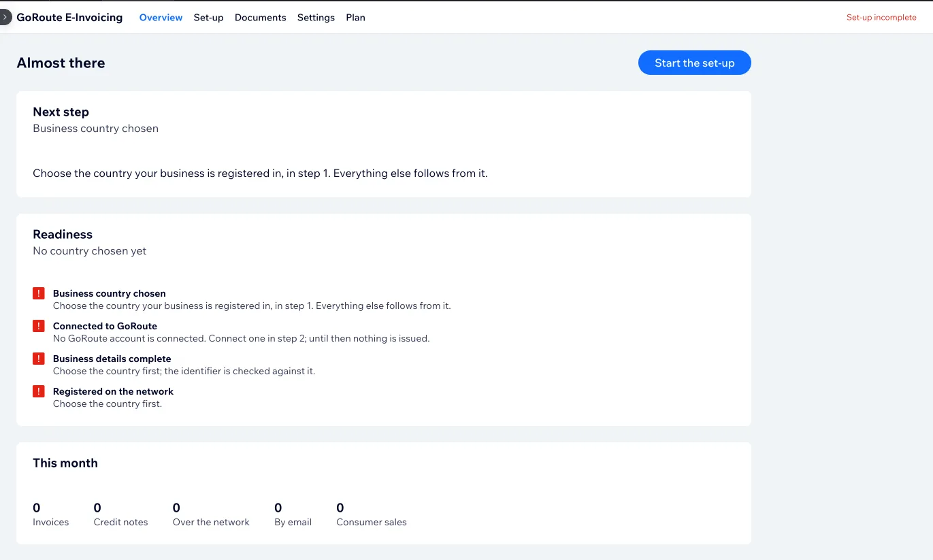Click the This month heading
Image resolution: width=933 pixels, height=560 pixels.
click(65, 463)
